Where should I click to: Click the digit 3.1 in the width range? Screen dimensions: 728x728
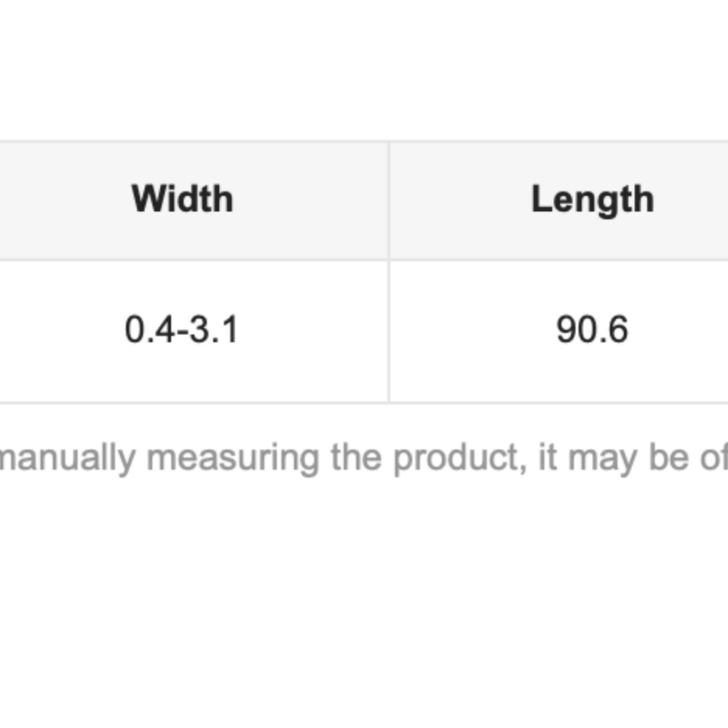click(x=213, y=330)
